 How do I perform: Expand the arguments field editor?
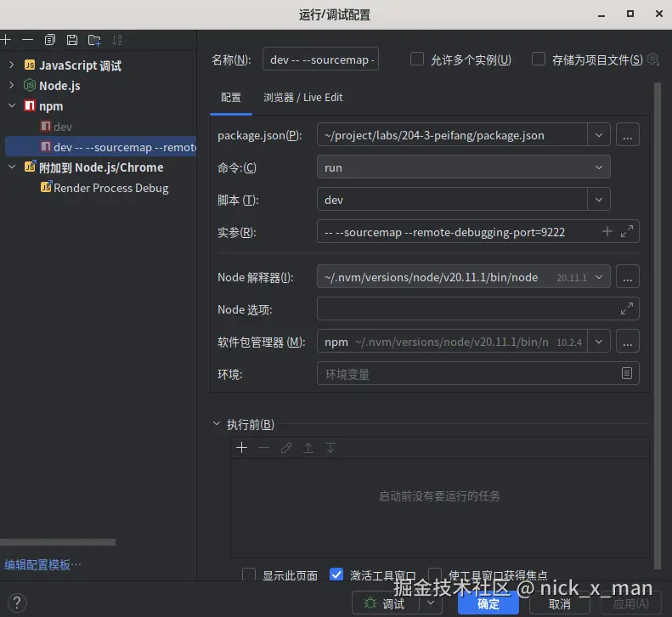pyautogui.click(x=627, y=231)
